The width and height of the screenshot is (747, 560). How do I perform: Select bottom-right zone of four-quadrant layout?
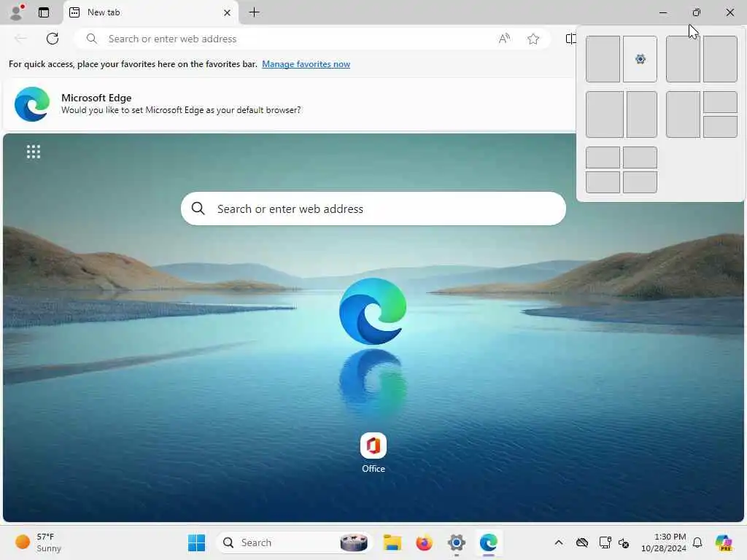click(640, 182)
